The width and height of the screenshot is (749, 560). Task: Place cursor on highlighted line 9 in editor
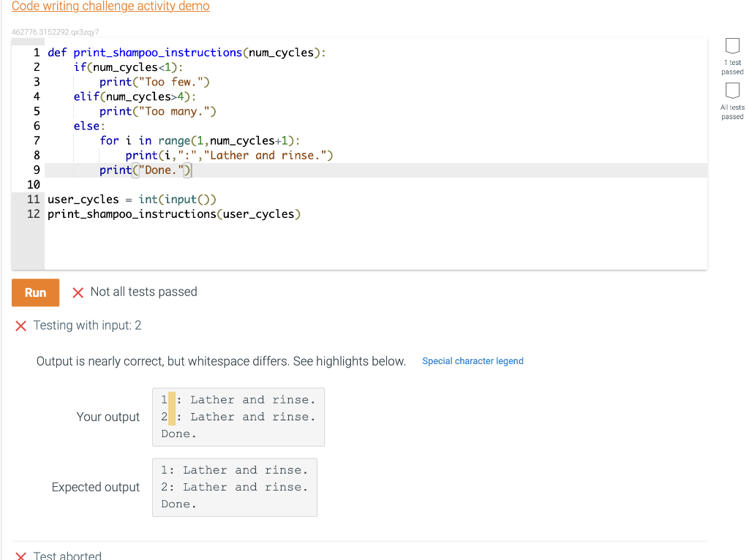click(x=146, y=170)
